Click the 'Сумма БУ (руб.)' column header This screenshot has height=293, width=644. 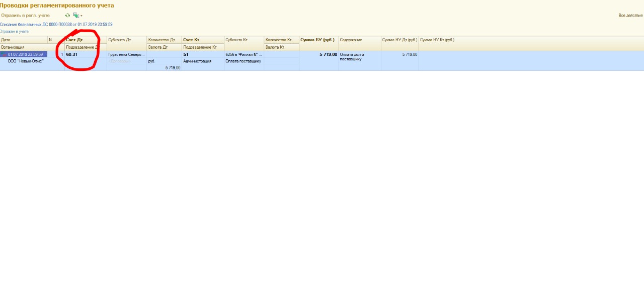(x=318, y=40)
